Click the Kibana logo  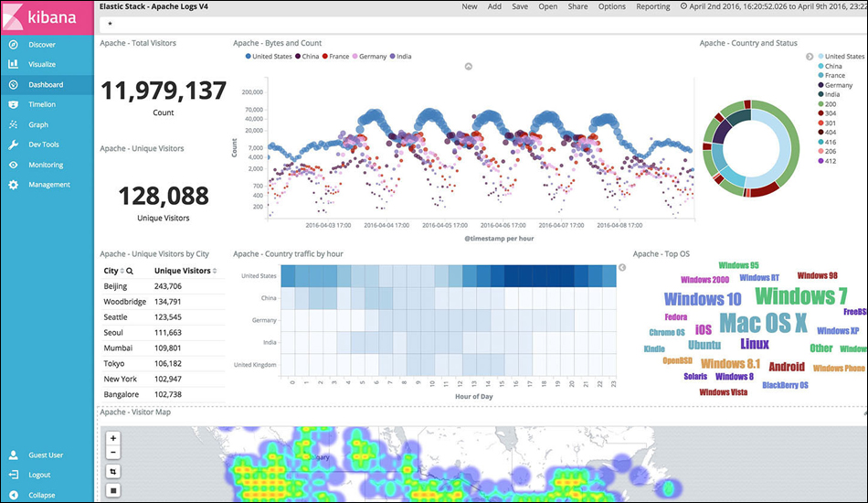(47, 17)
